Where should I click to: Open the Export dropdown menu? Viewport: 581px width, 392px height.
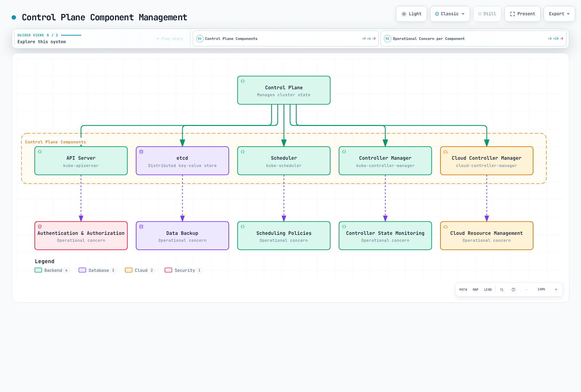pos(559,14)
